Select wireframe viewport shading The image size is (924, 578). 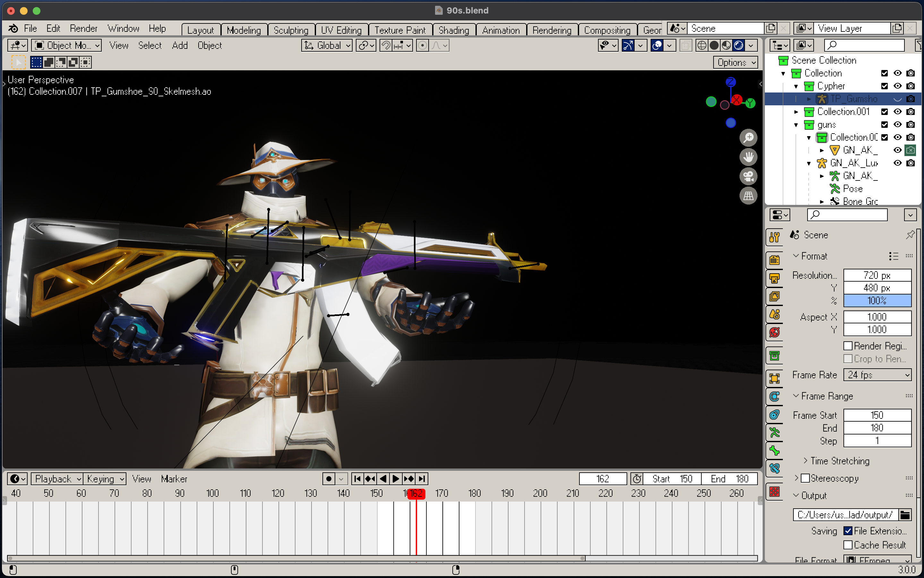pos(701,46)
